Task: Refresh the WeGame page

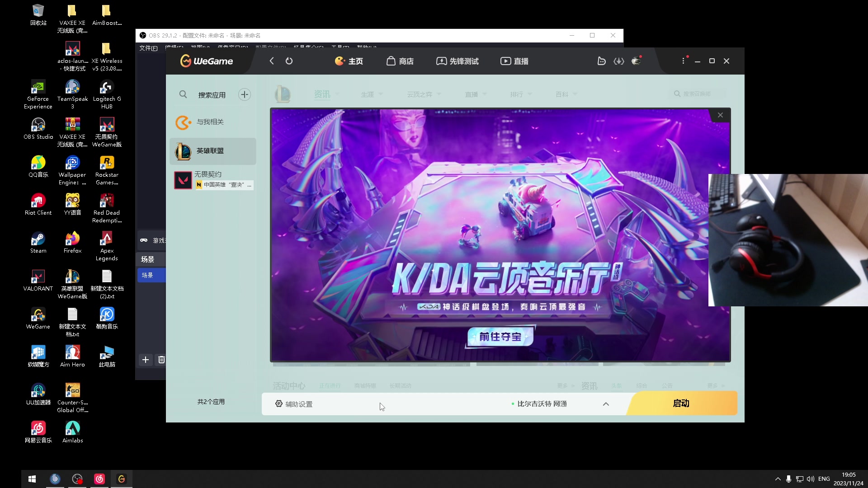Action: 289,61
